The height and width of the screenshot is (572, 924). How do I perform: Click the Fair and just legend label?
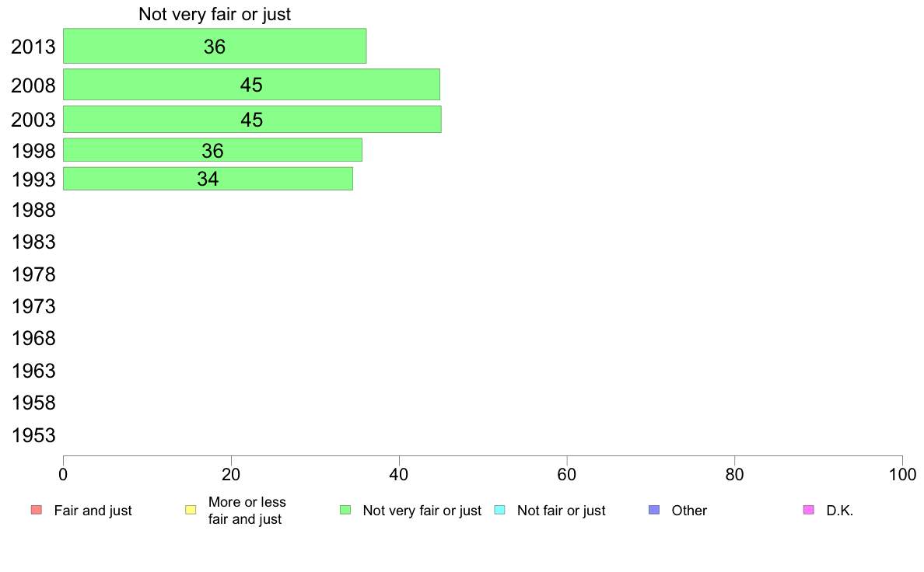pos(93,511)
